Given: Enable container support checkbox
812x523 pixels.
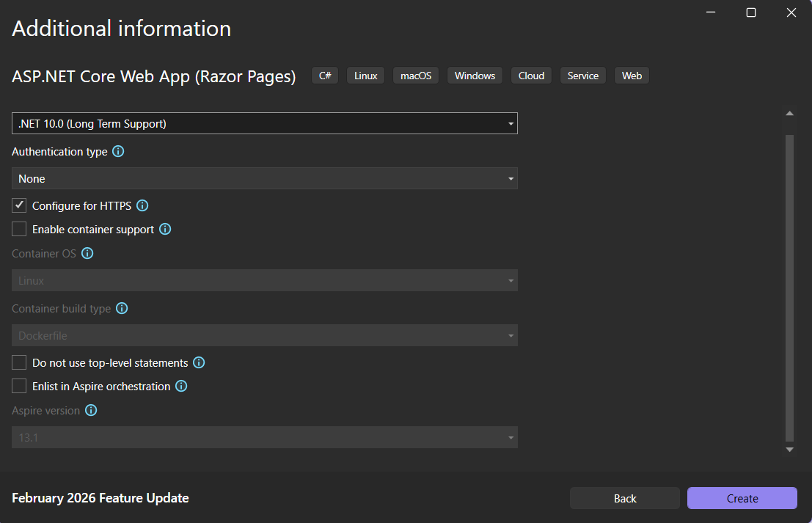Looking at the screenshot, I should (19, 230).
